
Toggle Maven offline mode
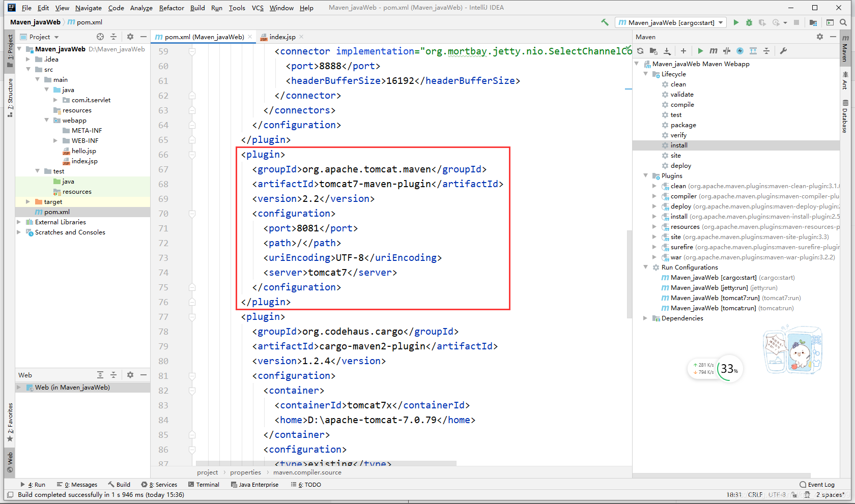click(727, 51)
